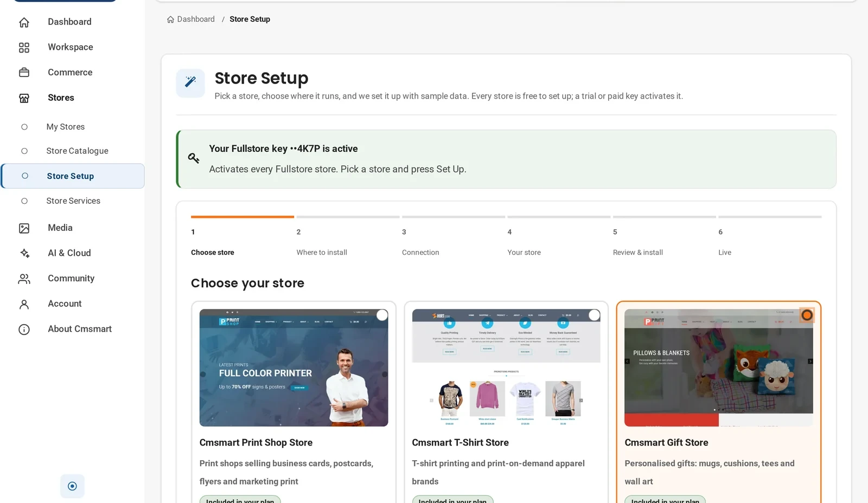Click the AI & Cloud sparkle icon

[24, 253]
